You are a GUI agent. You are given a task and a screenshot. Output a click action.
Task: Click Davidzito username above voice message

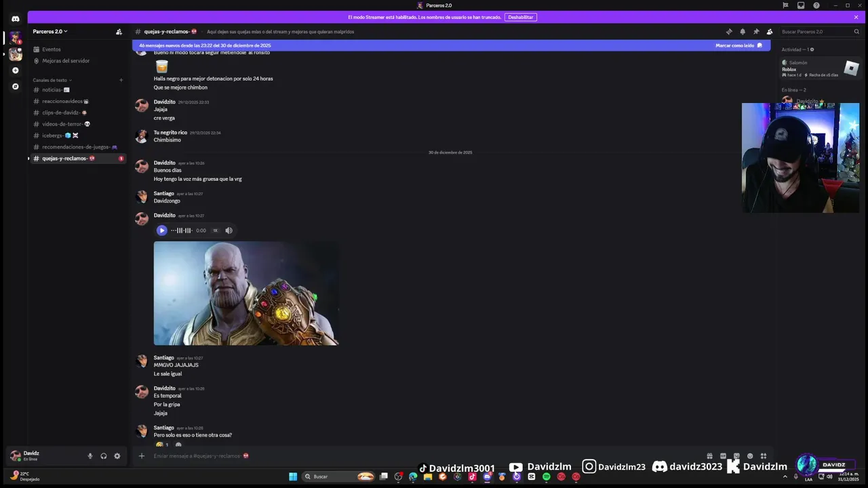coord(164,216)
